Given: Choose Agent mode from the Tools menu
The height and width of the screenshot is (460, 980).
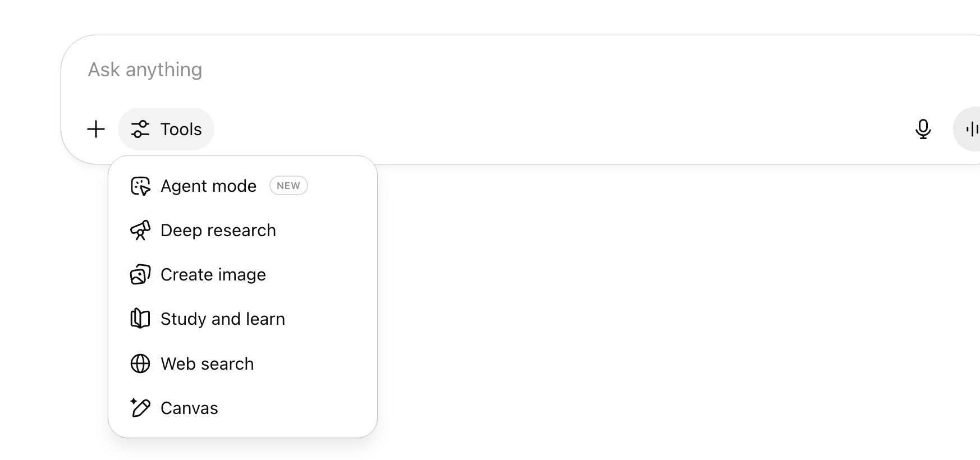Looking at the screenshot, I should (208, 186).
